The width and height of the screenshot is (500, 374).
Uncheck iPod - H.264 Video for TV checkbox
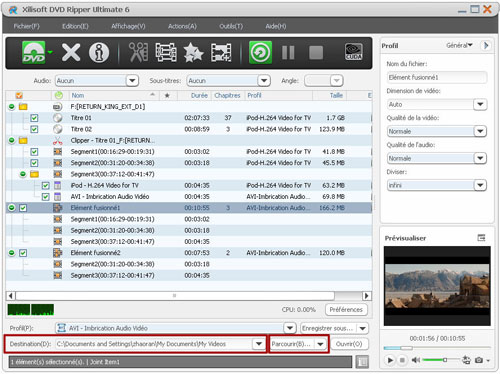pyautogui.click(x=46, y=186)
